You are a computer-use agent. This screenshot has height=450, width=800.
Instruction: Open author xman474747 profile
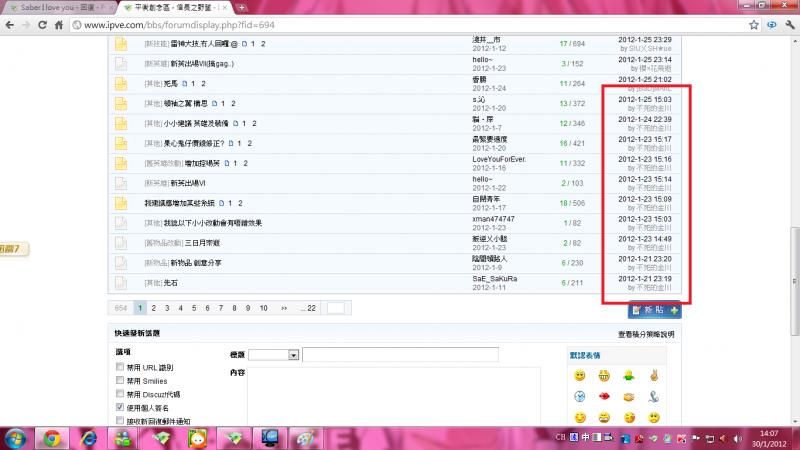(493, 219)
